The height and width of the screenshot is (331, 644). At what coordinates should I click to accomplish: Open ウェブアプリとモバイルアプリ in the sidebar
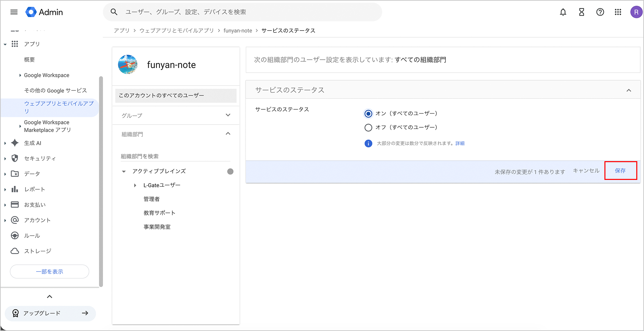59,107
